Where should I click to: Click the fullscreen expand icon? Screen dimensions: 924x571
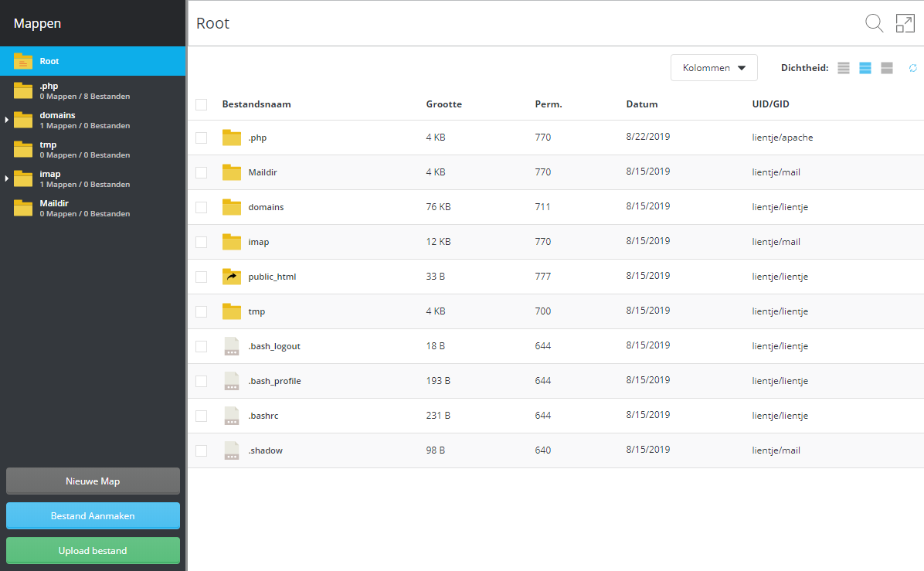tap(905, 23)
